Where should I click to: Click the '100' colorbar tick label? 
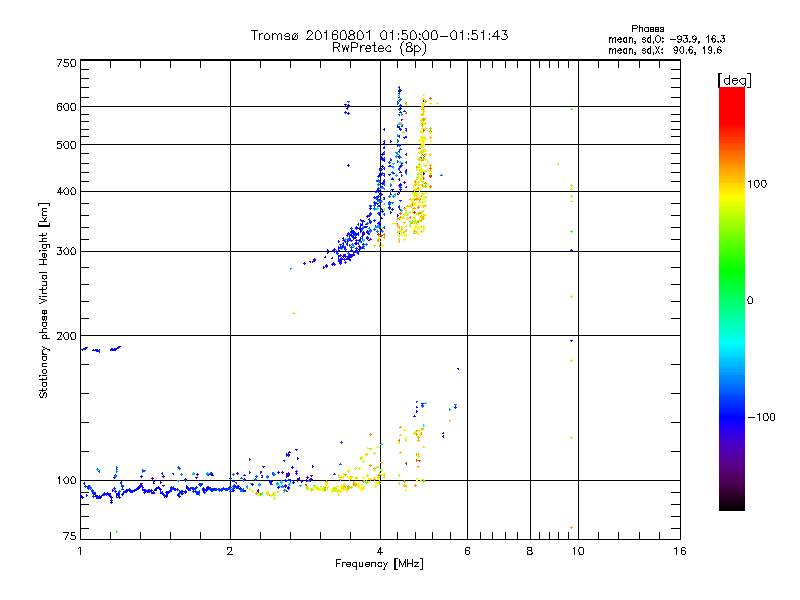point(757,184)
